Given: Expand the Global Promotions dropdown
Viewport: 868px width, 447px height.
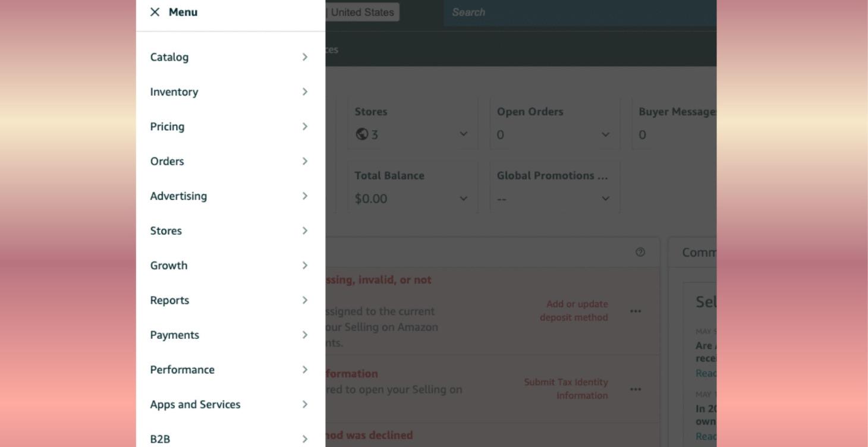Looking at the screenshot, I should (605, 199).
